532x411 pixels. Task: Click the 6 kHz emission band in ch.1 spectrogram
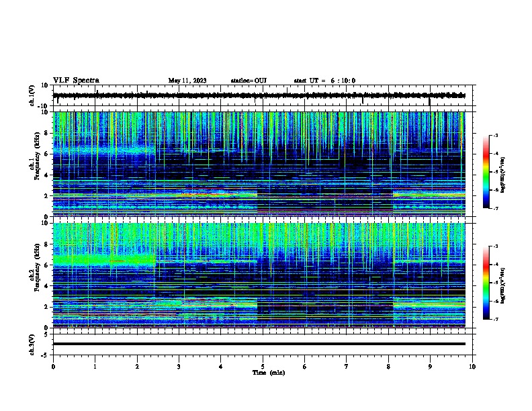click(x=105, y=150)
